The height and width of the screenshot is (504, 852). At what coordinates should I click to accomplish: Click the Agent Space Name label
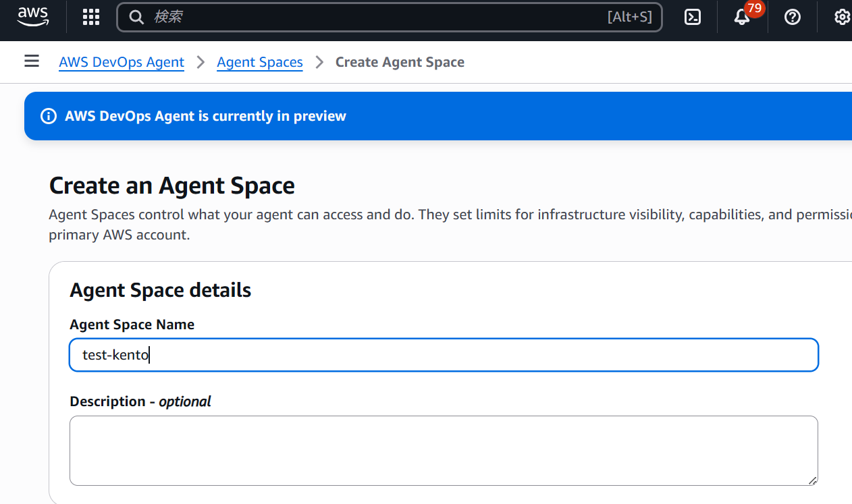132,325
